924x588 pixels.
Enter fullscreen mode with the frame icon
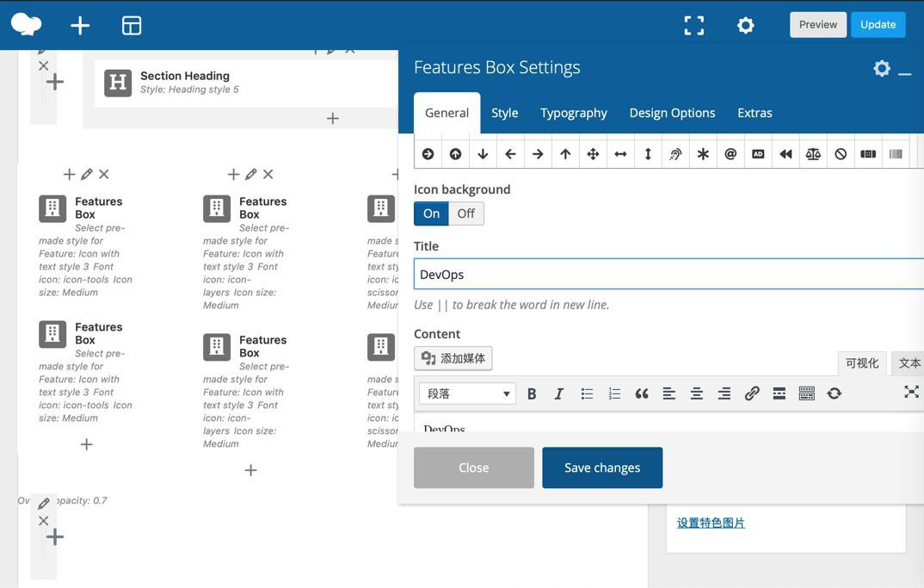pos(693,26)
